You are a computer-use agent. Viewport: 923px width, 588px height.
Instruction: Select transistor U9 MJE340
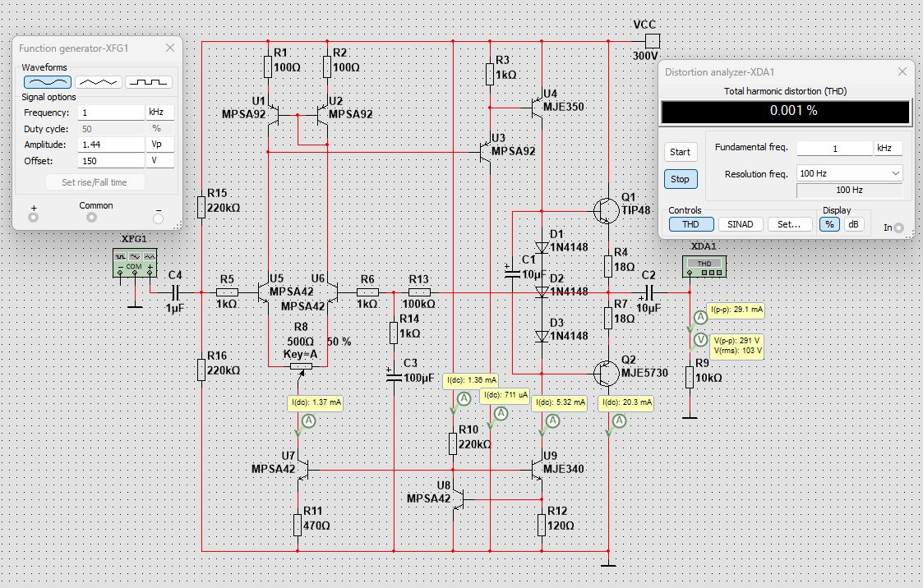(x=536, y=469)
